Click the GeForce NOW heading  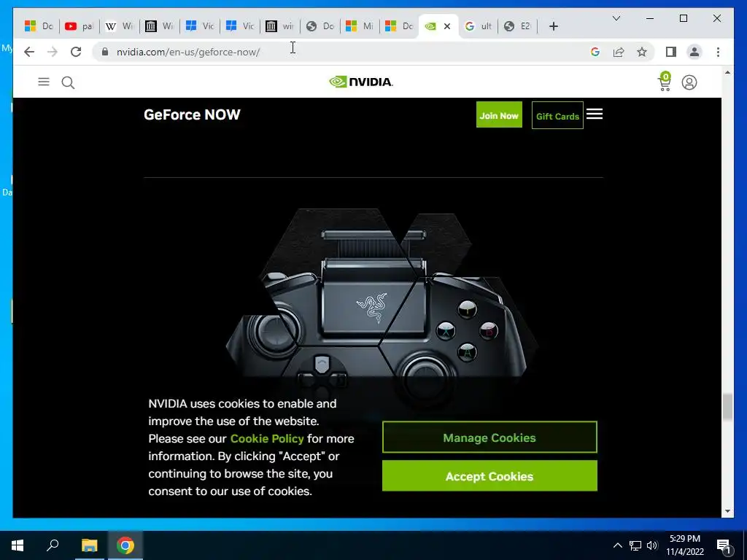pos(192,114)
